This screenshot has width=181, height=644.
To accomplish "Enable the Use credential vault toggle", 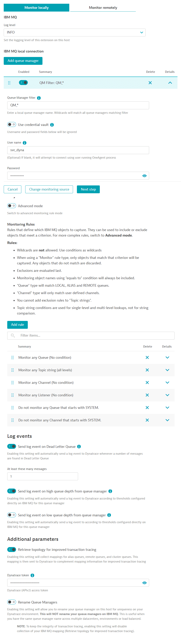I will pos(12,125).
